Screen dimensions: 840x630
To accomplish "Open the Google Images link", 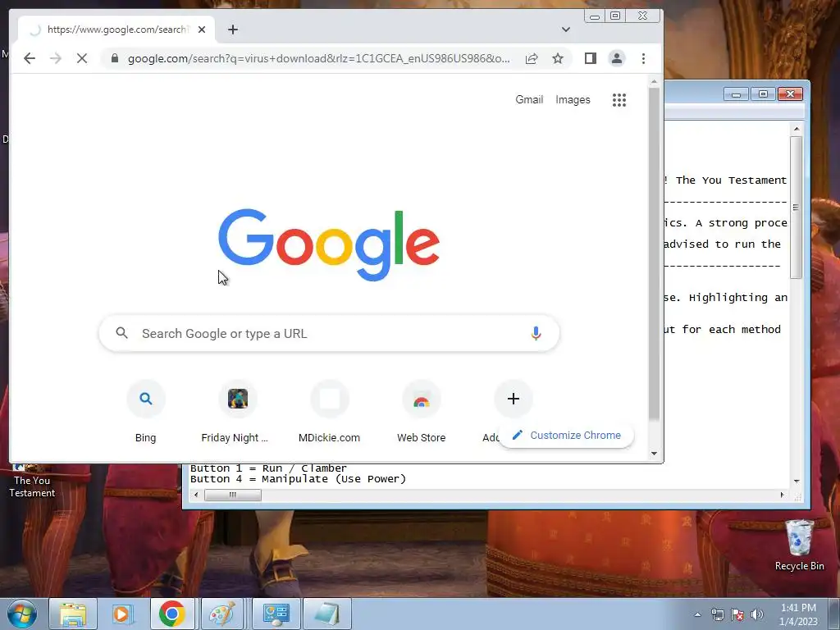I will tap(573, 99).
